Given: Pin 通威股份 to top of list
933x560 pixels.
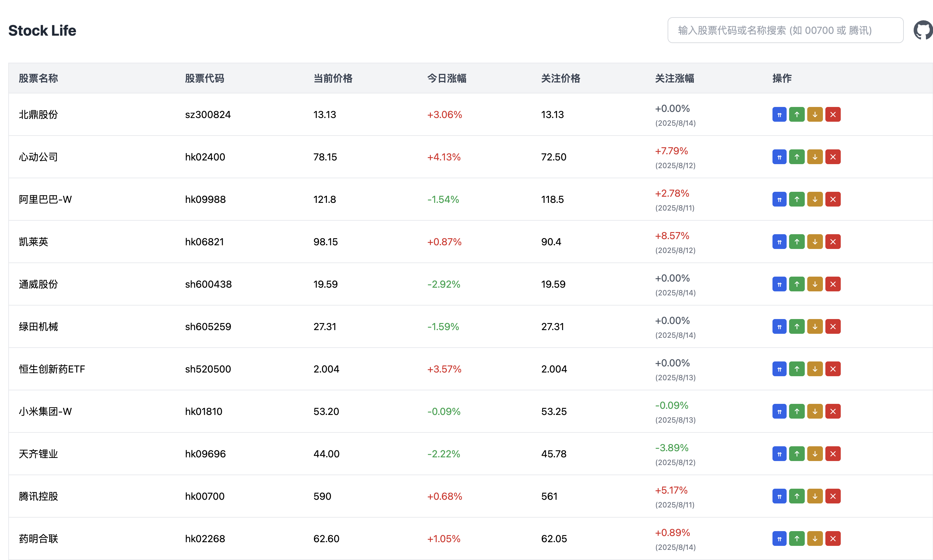Looking at the screenshot, I should (779, 284).
